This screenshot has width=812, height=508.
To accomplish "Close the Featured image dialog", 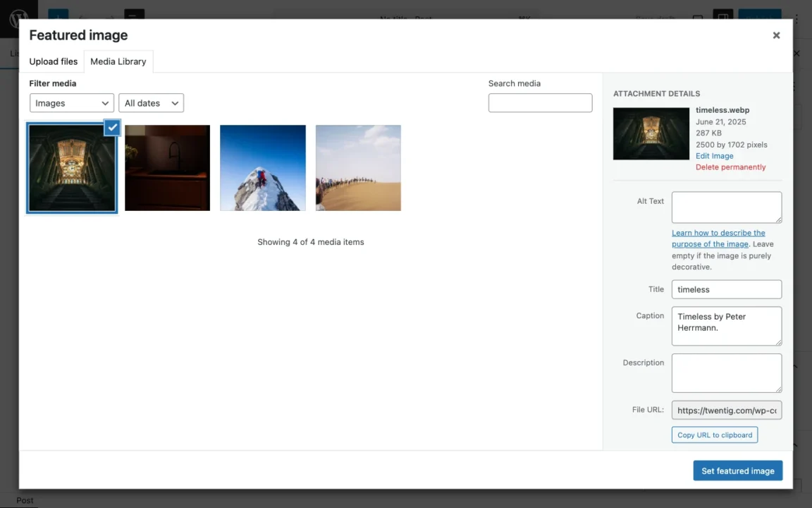I will tap(776, 35).
